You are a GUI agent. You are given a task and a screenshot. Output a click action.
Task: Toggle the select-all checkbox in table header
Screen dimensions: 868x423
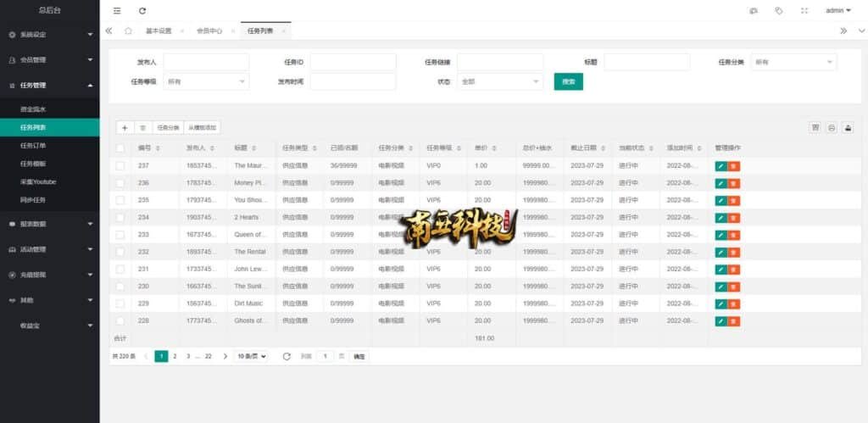coord(120,147)
